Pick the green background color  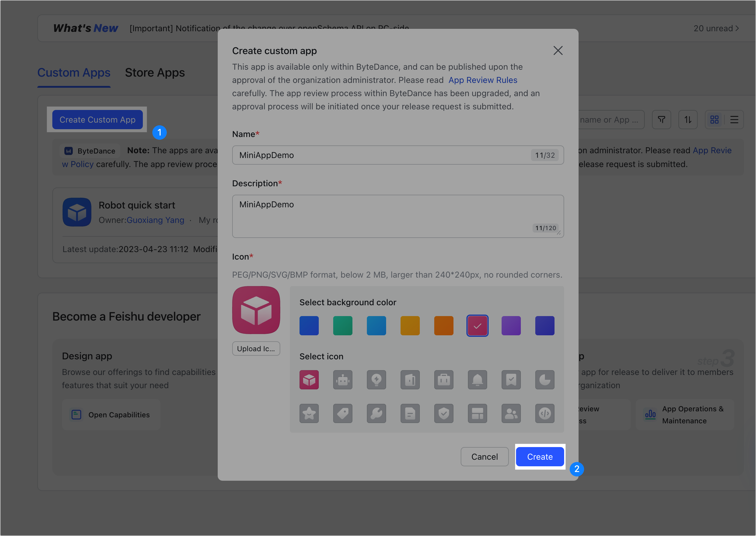(343, 325)
